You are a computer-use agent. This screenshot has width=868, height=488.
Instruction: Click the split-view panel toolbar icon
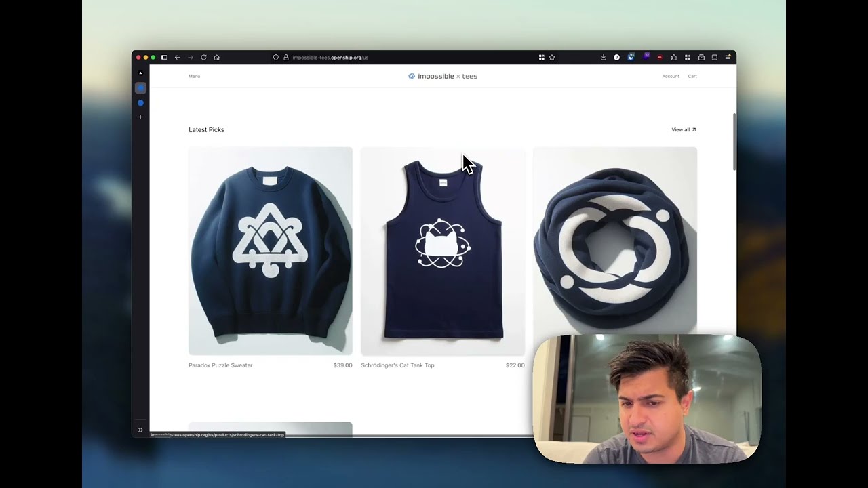715,58
